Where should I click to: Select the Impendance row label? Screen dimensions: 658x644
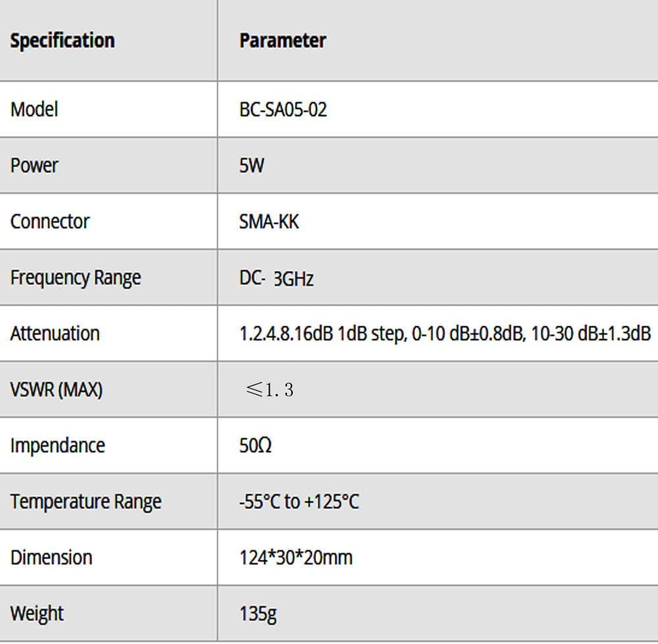pyautogui.click(x=57, y=445)
